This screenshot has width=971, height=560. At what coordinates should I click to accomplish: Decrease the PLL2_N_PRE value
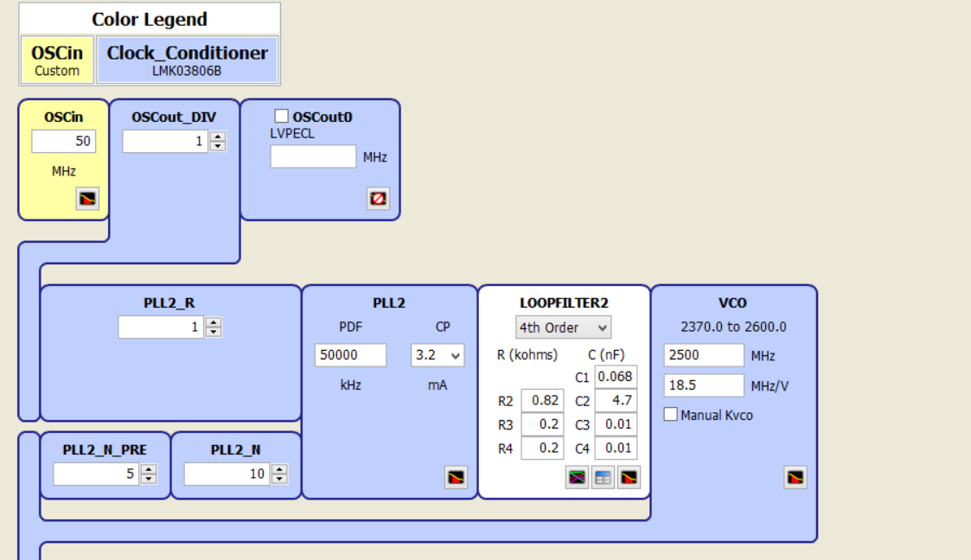pyautogui.click(x=149, y=479)
